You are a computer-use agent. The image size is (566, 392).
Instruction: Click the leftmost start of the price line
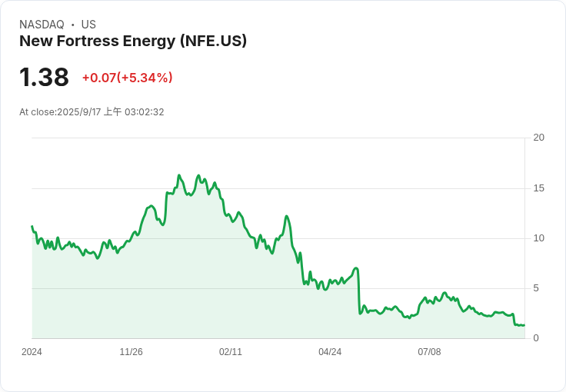point(32,226)
